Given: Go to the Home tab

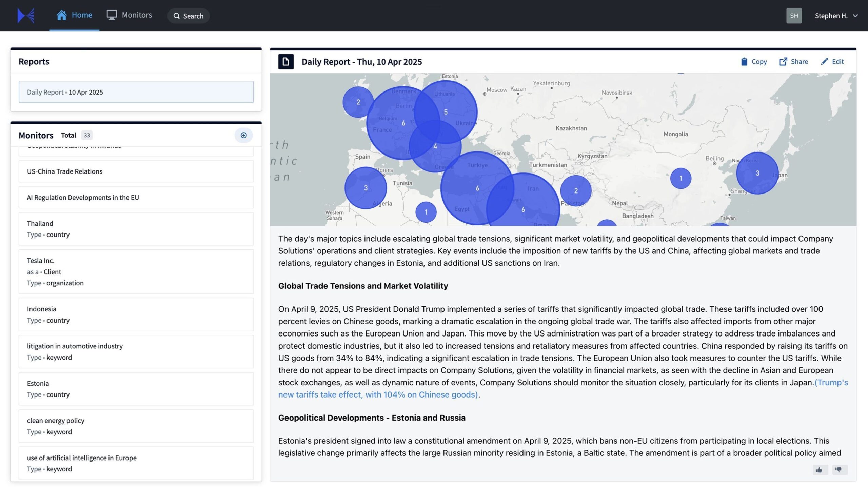Looking at the screenshot, I should [x=74, y=15].
